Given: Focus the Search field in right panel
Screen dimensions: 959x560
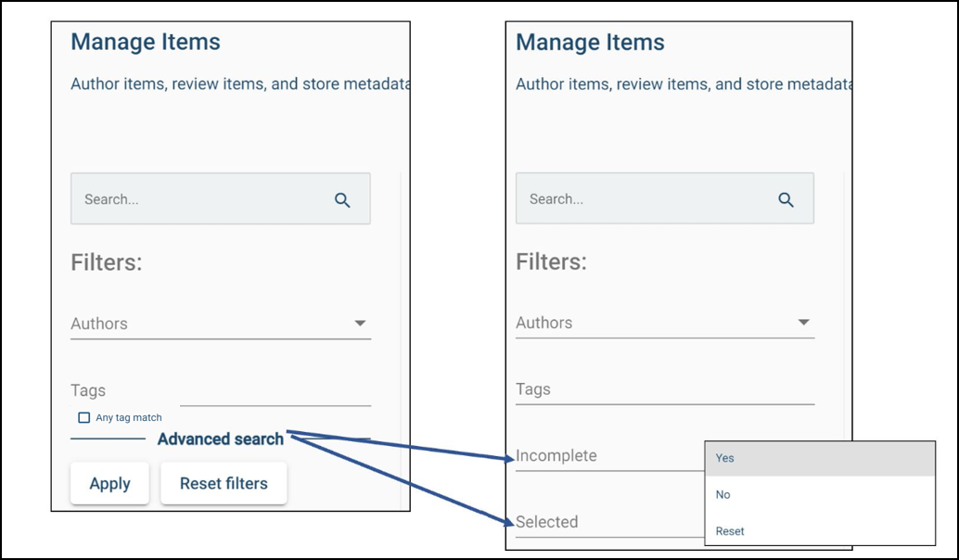Looking at the screenshot, I should pos(665,198).
